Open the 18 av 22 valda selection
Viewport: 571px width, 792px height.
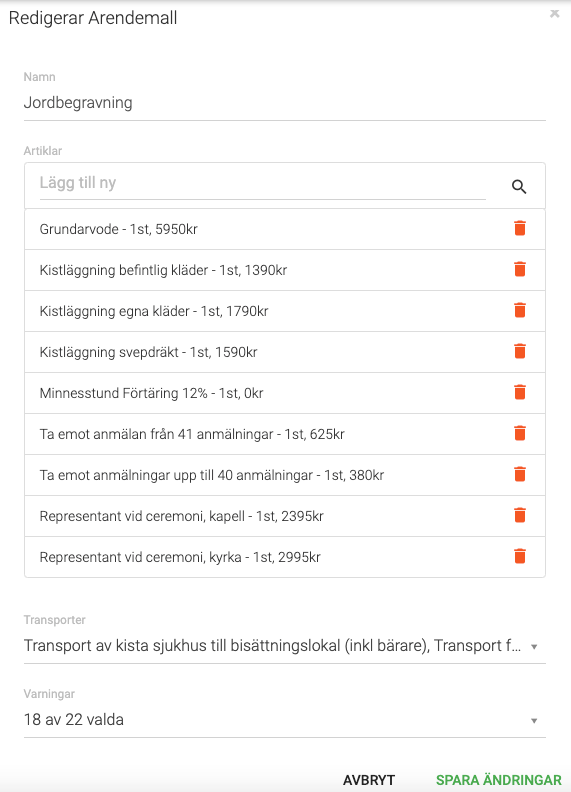click(74, 719)
